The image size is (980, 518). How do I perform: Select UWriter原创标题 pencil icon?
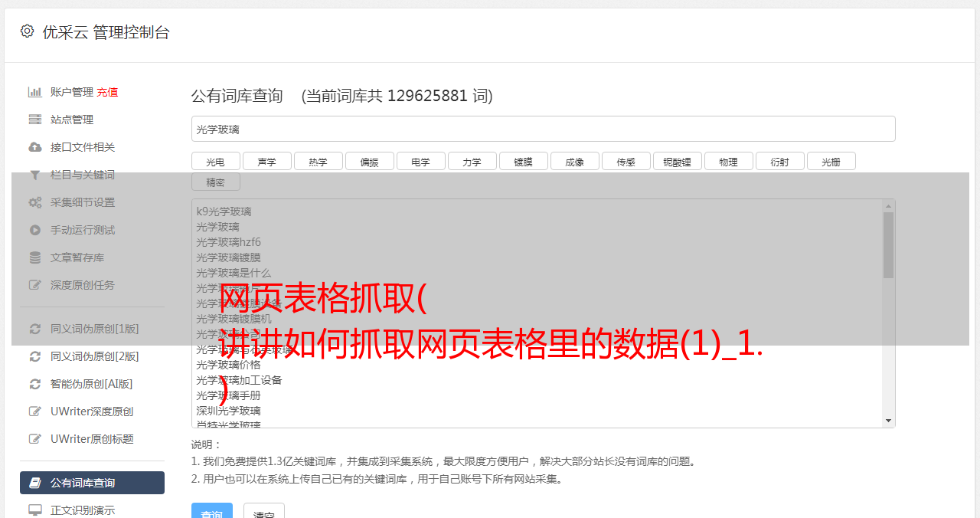pyautogui.click(x=34, y=439)
